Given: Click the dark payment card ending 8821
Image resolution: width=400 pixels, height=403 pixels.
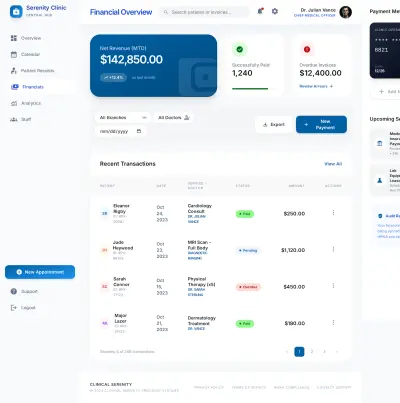Looking at the screenshot, I should [385, 51].
